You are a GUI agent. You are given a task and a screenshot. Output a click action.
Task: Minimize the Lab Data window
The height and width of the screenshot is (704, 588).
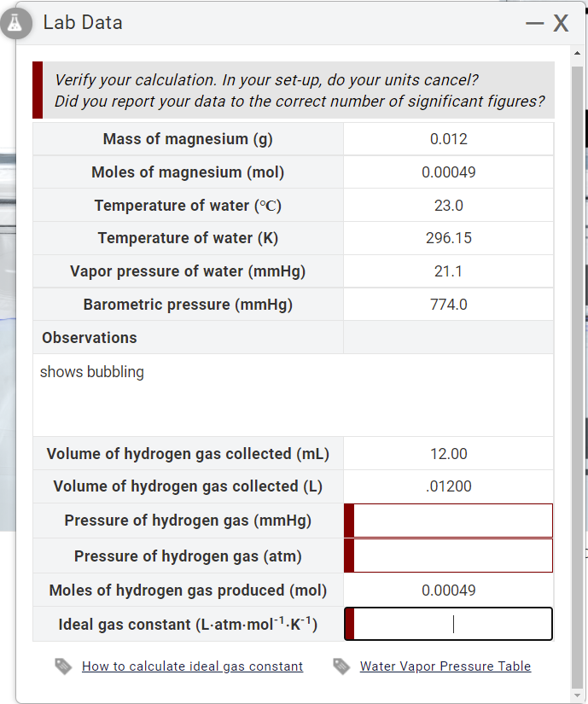pos(533,22)
